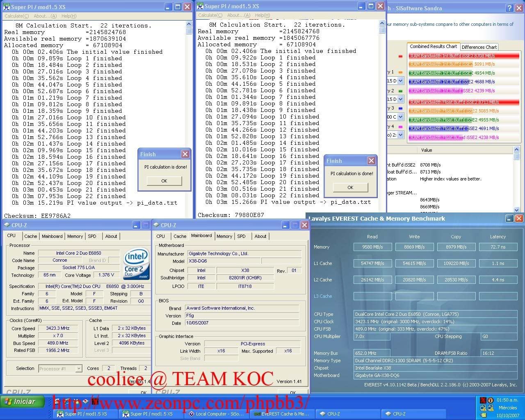The width and height of the screenshot is (525, 420).
Task: Expand the Sandra dropdown below the green marker
Action: [x=400, y=99]
